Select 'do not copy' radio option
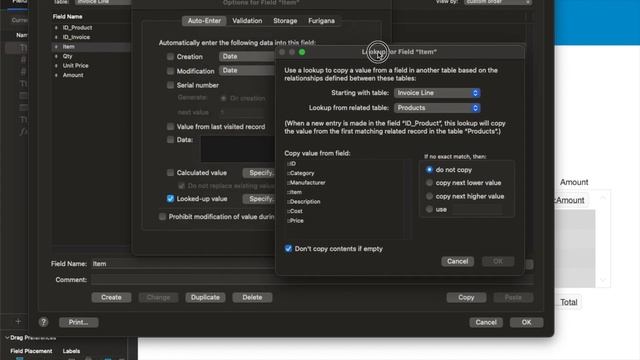The height and width of the screenshot is (360, 640). [x=429, y=169]
